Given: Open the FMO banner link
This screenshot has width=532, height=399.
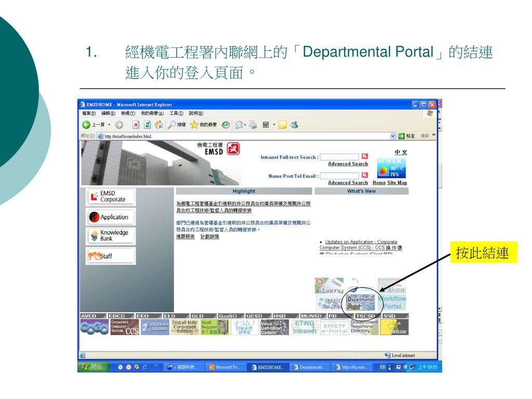Looking at the screenshot, I should (245, 327).
